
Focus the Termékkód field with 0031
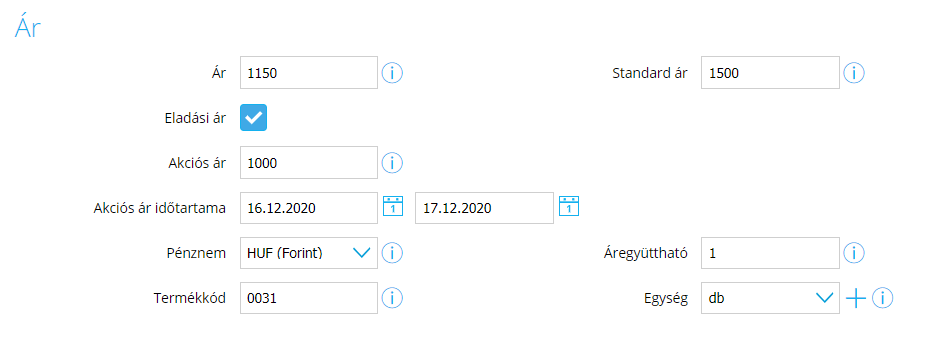pyautogui.click(x=309, y=298)
